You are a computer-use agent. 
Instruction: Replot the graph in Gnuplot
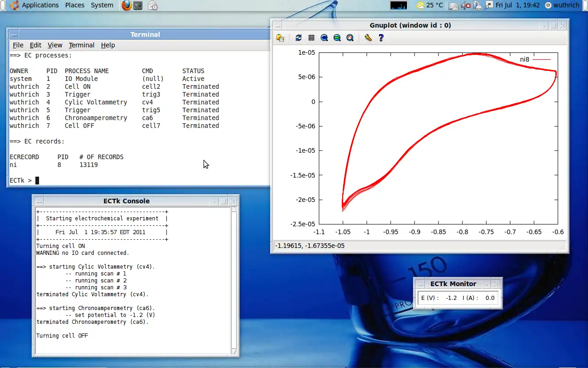click(299, 38)
